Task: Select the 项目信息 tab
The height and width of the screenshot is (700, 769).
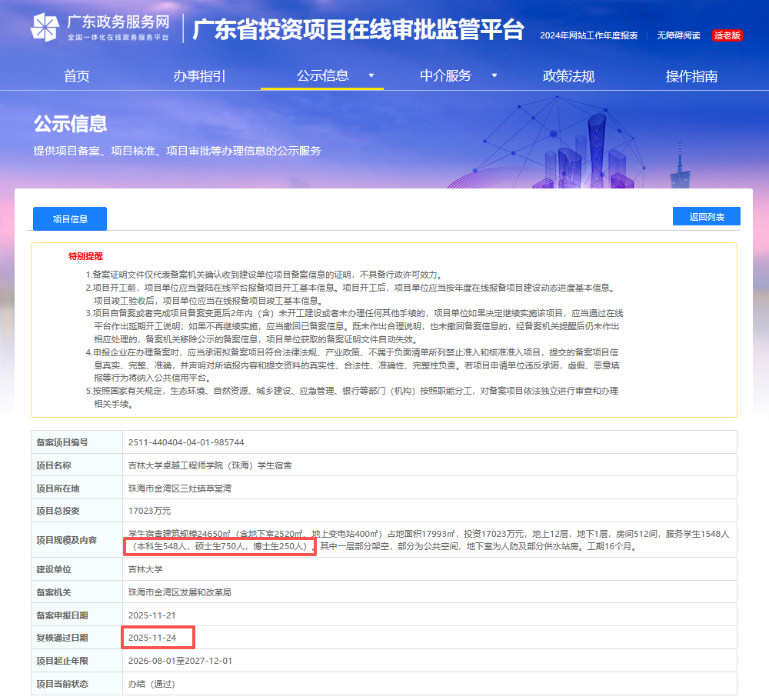Action: coord(70,218)
